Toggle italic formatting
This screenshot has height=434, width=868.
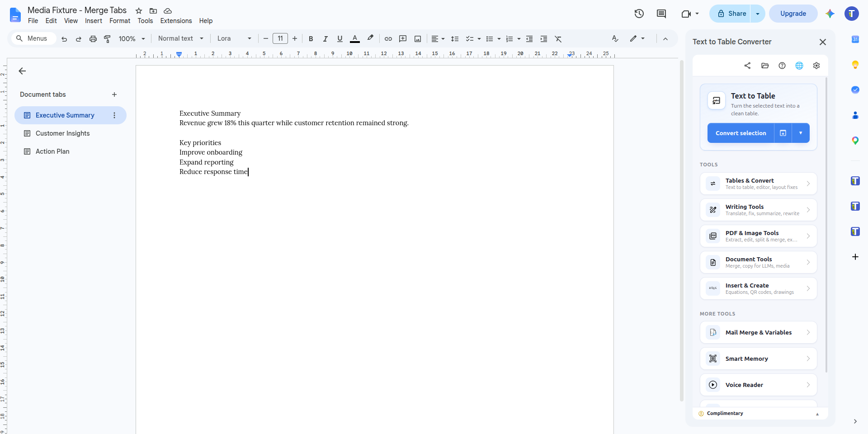[325, 39]
